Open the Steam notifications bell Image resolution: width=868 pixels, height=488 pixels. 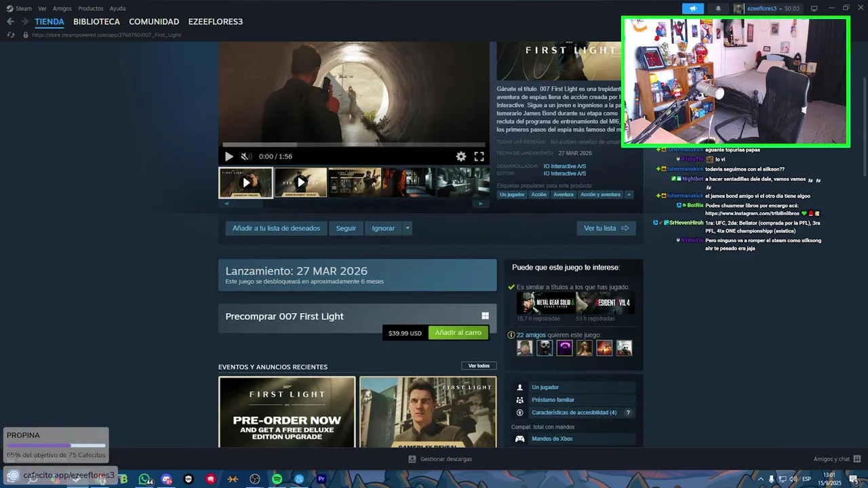(x=718, y=9)
